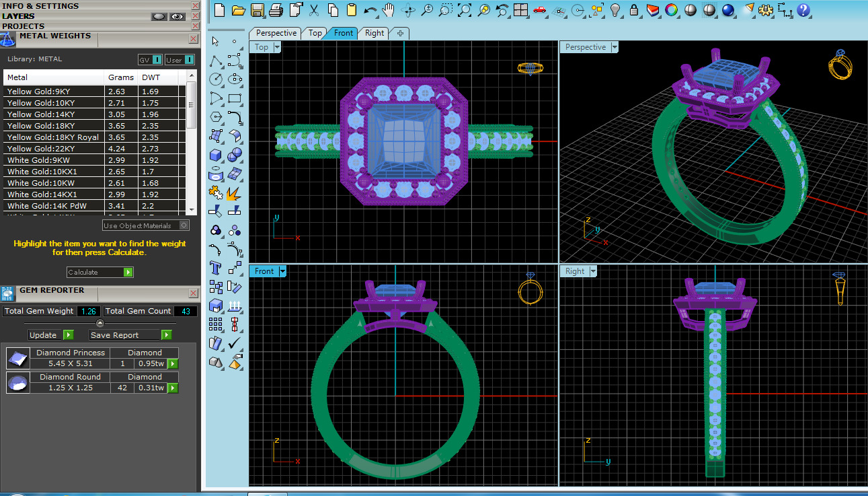Create a new document from toolbar
868x496 pixels.
click(x=219, y=10)
